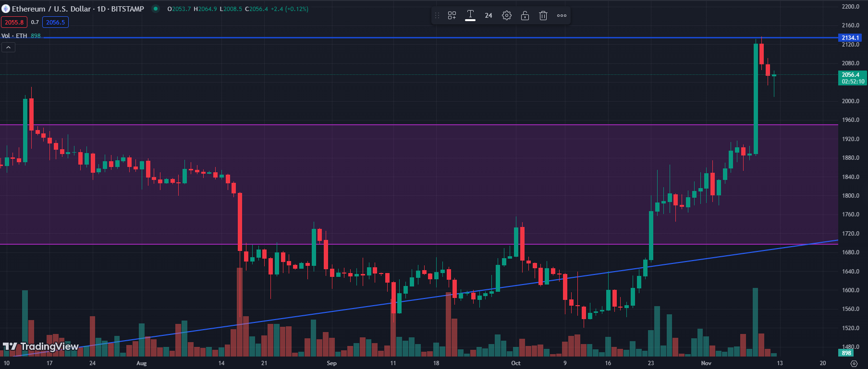The width and height of the screenshot is (868, 369).
Task: Click the +2.4 (+0.12%) change value
Action: click(x=290, y=9)
